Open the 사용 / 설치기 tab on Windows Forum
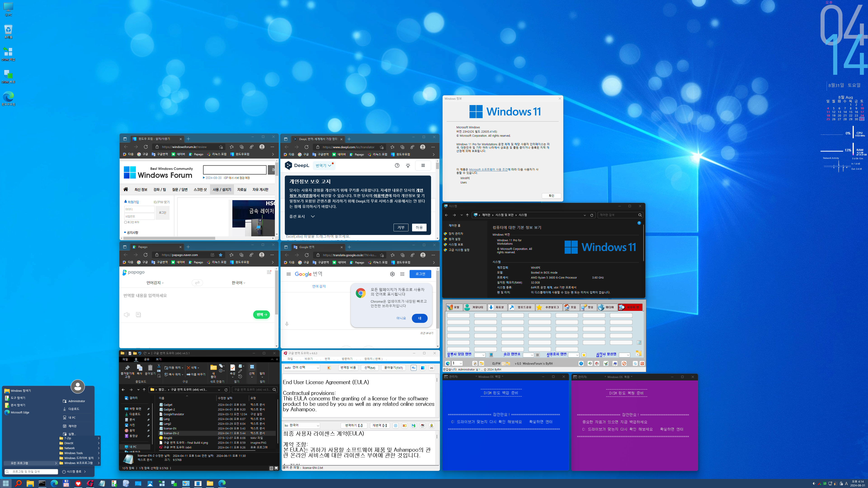This screenshot has height=488, width=868. click(222, 190)
